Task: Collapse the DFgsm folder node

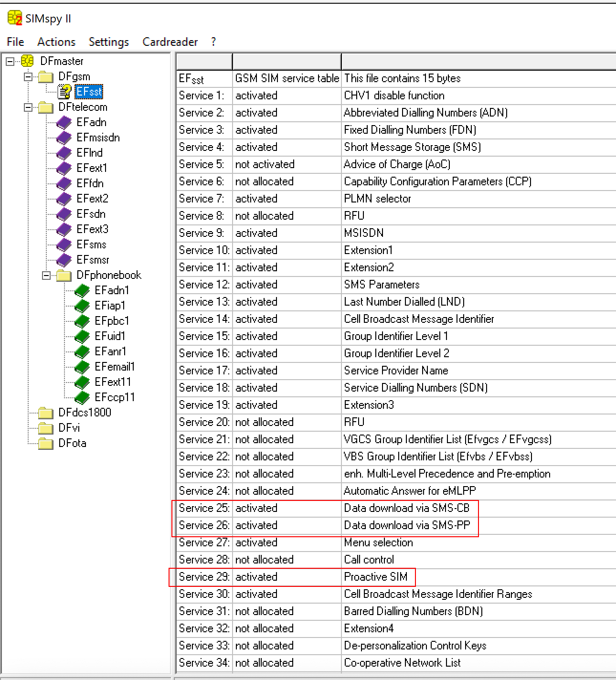Action: point(28,76)
